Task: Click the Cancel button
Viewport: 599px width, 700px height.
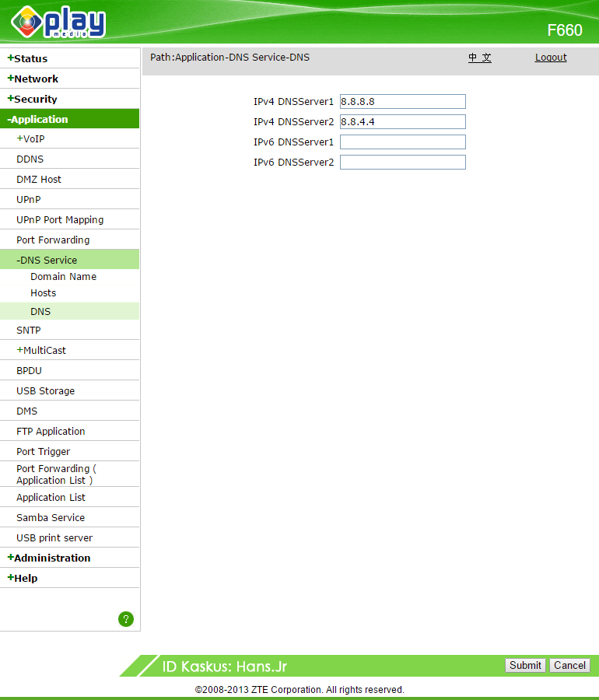Action: point(569,665)
